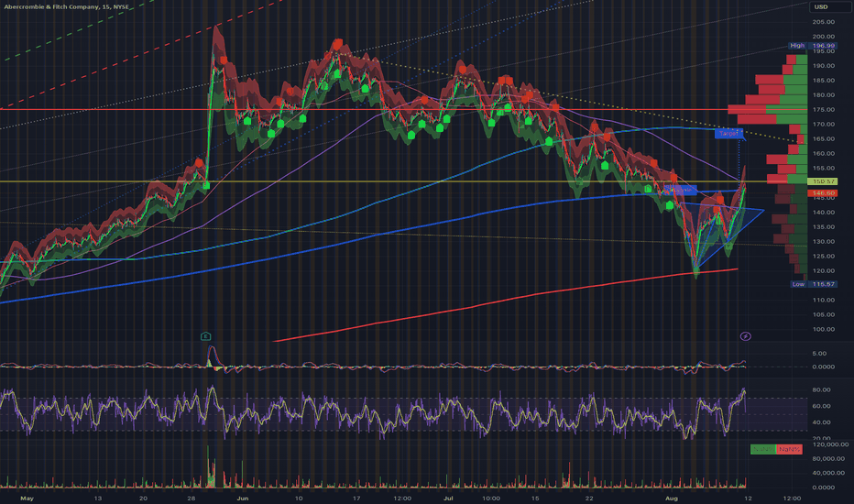Click the 28 date label on time axis

[190, 498]
